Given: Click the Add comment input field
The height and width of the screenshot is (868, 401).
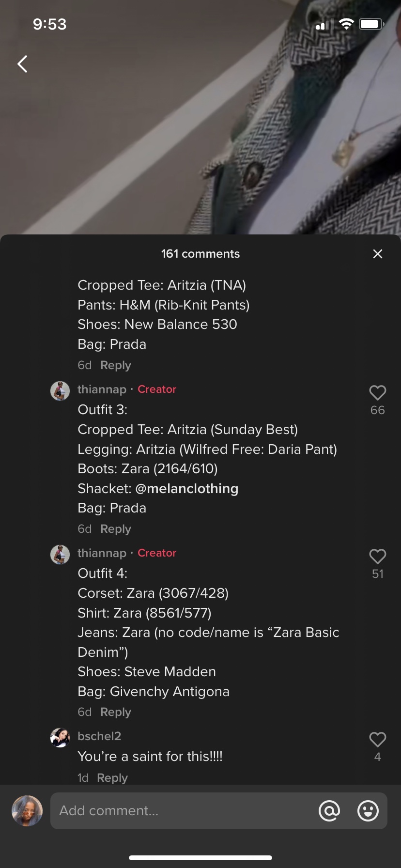Looking at the screenshot, I should click(x=184, y=811).
